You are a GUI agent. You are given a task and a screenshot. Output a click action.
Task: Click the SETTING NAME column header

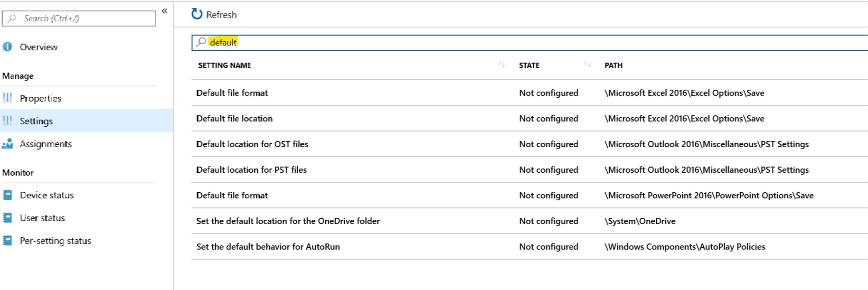pyautogui.click(x=225, y=65)
